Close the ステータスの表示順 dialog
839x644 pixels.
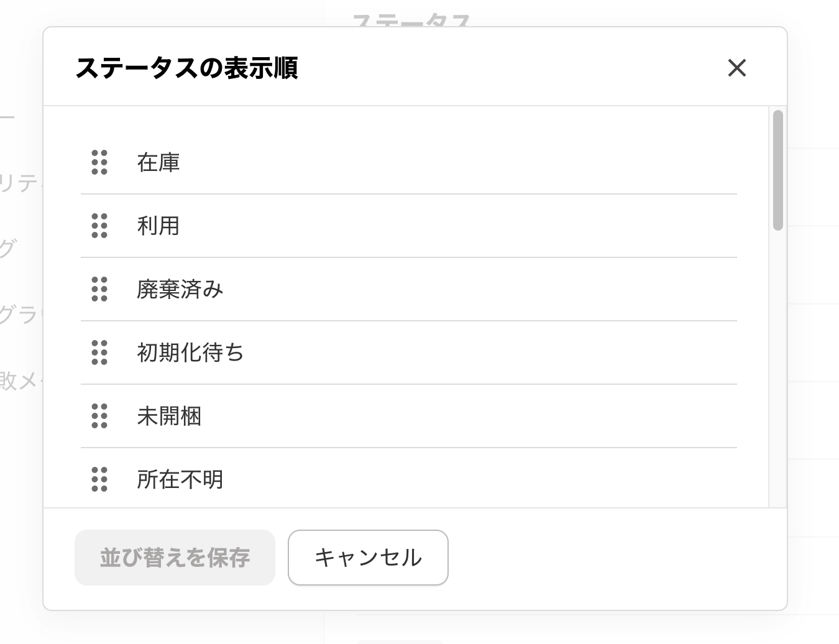736,68
